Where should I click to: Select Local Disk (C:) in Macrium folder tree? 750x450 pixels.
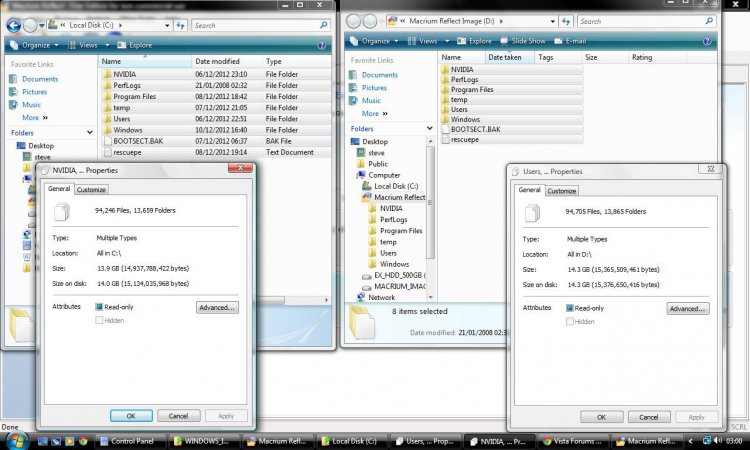[x=396, y=186]
